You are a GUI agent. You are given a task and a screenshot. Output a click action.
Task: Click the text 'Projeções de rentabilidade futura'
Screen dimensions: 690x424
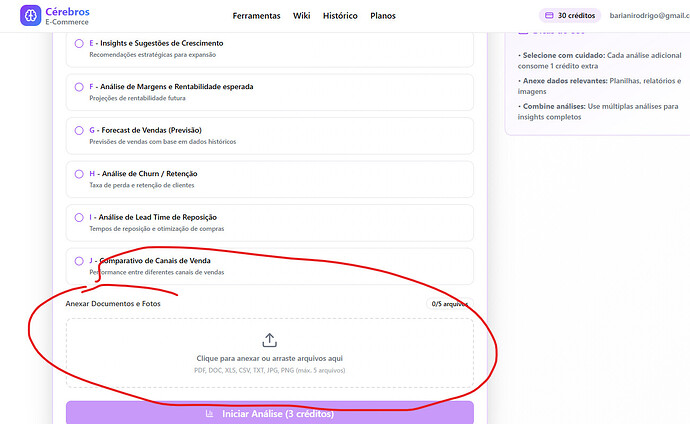click(137, 98)
